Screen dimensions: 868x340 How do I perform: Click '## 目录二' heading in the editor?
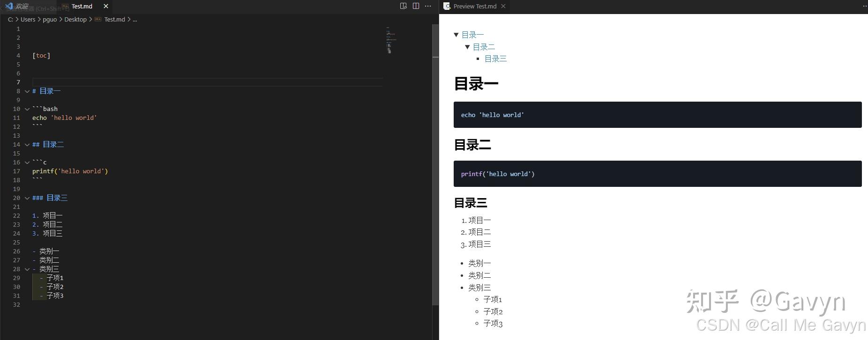tap(48, 144)
